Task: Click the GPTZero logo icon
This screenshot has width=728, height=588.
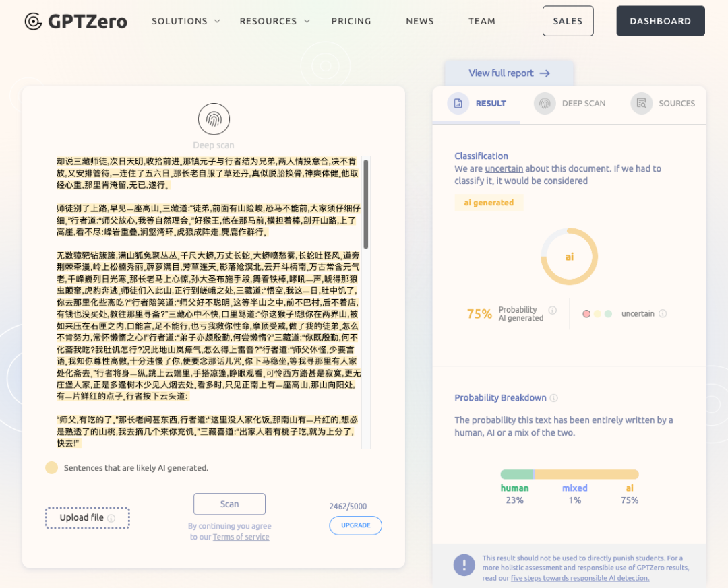Action: (34, 22)
